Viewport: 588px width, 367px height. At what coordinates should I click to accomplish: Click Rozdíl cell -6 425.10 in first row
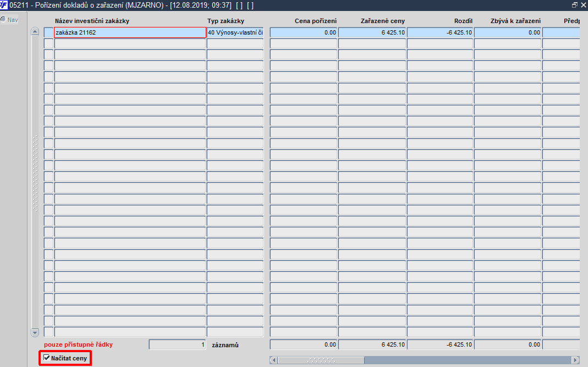(x=440, y=32)
